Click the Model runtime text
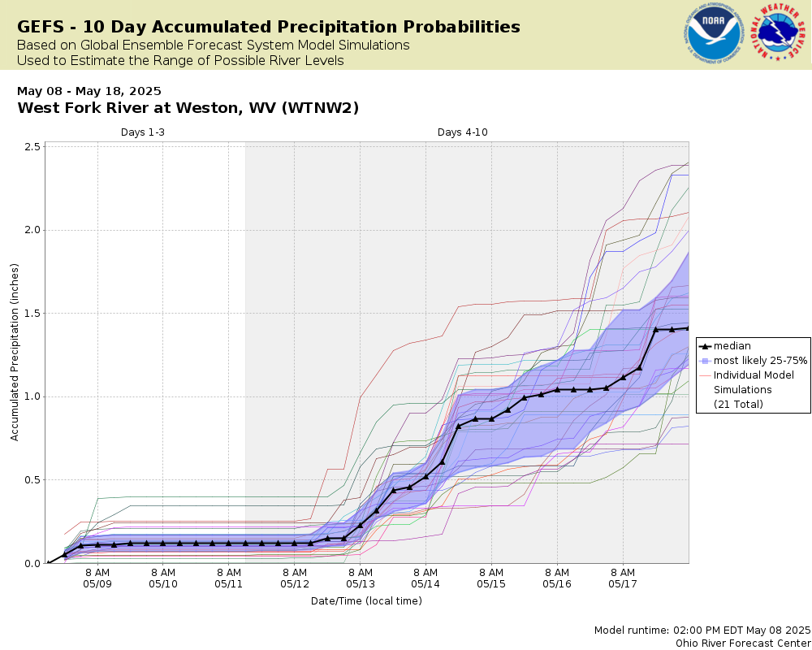 point(702,630)
